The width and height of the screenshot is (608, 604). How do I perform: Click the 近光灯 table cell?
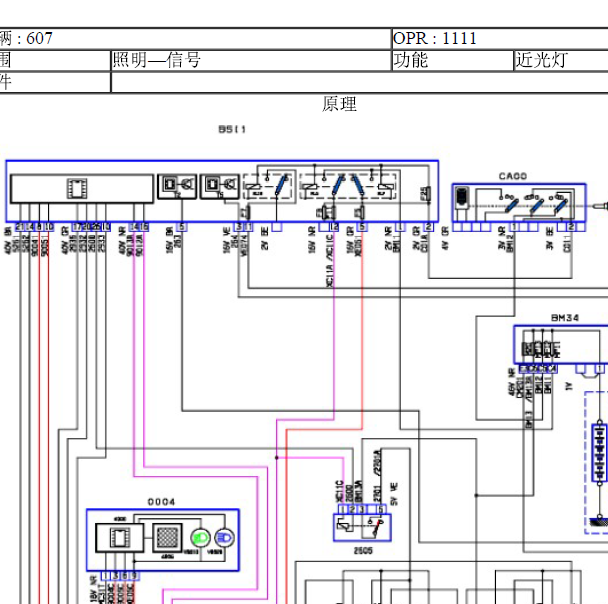(x=561, y=60)
